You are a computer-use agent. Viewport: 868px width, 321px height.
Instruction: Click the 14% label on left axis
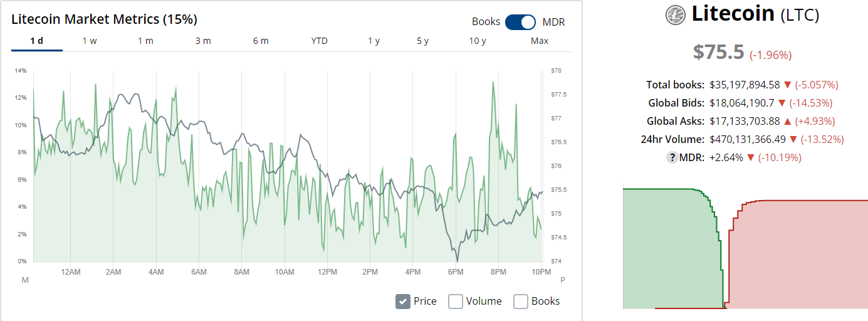[x=21, y=71]
